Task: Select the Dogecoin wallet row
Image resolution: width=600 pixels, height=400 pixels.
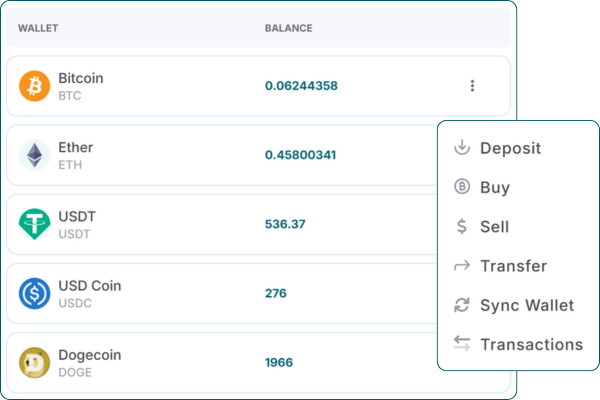Action: pos(200,362)
